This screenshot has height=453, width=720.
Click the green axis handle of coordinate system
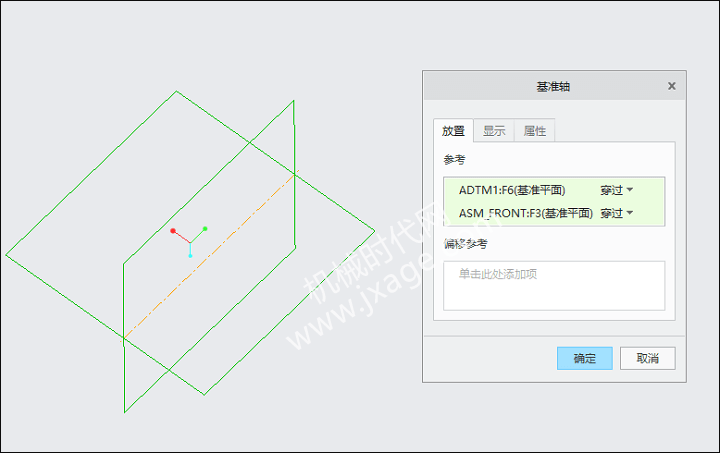point(205,229)
